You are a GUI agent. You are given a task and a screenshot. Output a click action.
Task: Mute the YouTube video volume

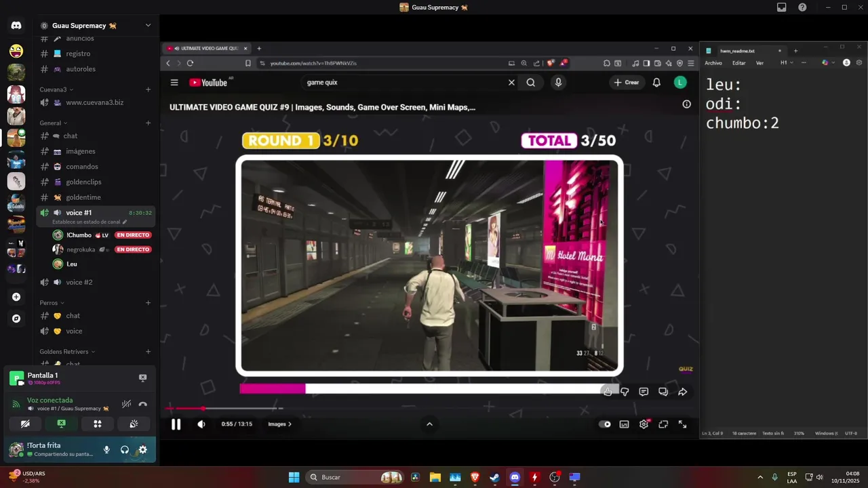pos(201,424)
